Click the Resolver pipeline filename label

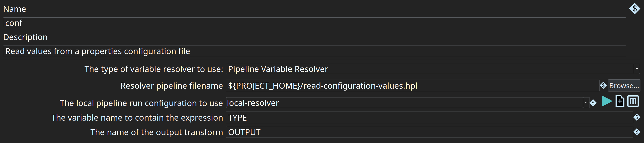tap(171, 86)
